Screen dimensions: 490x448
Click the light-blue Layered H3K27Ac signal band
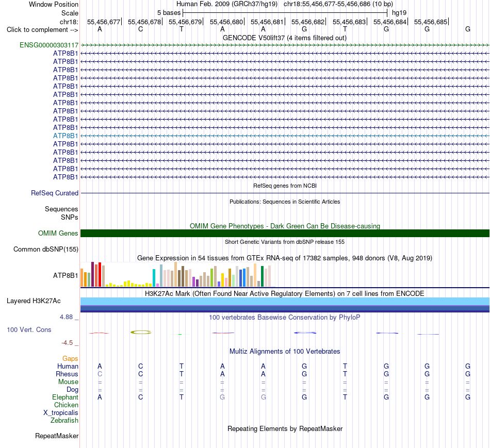coord(285,302)
